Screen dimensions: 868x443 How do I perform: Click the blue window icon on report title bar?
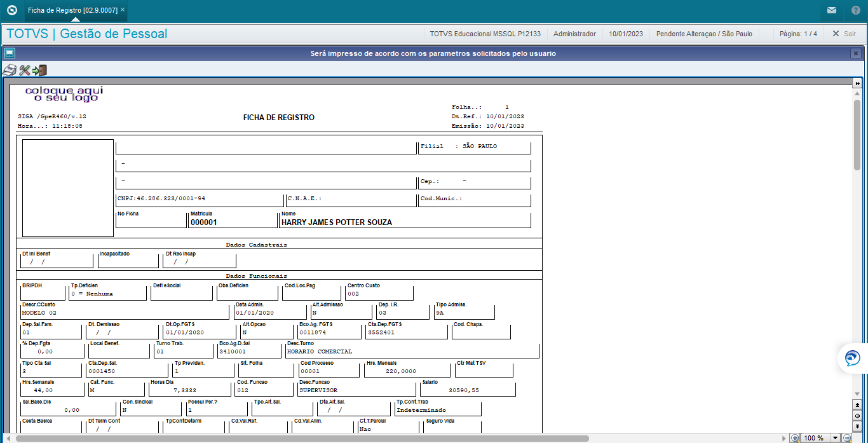(9, 53)
